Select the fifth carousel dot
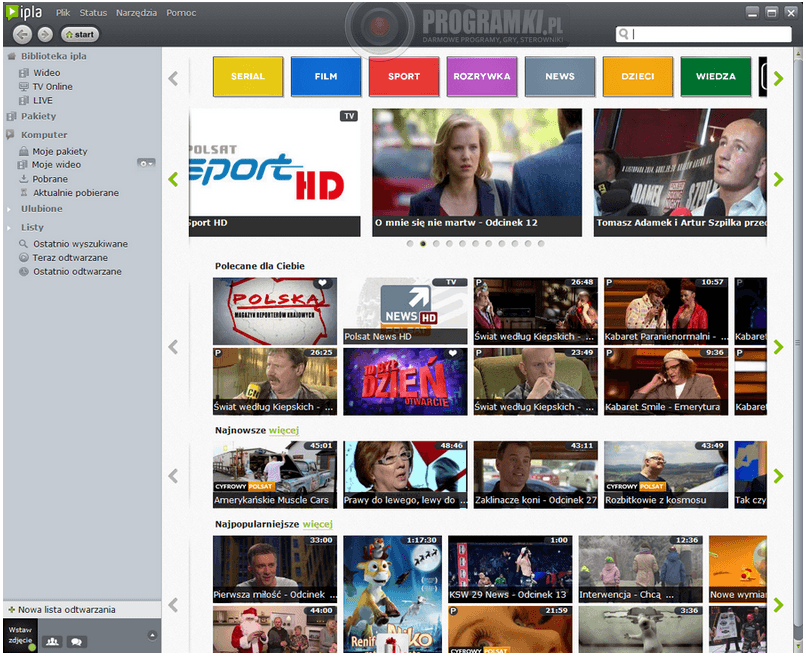The image size is (806, 657). (x=462, y=244)
